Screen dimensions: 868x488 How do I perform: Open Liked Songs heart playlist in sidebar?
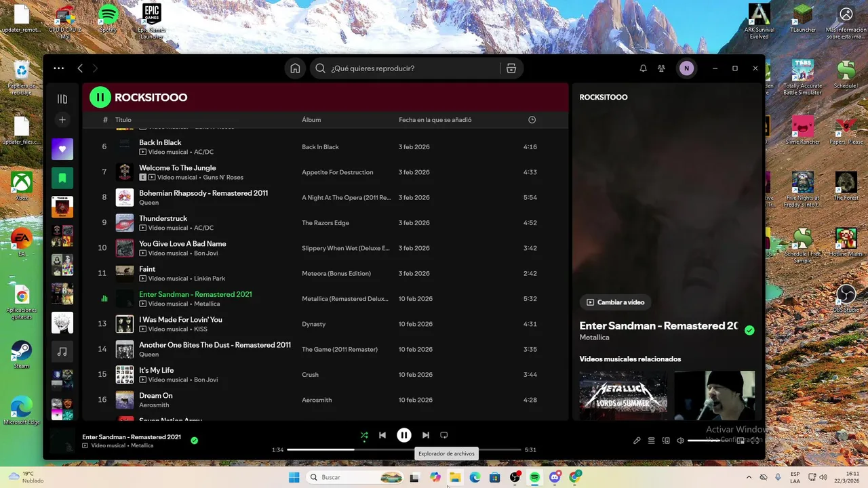coord(62,149)
